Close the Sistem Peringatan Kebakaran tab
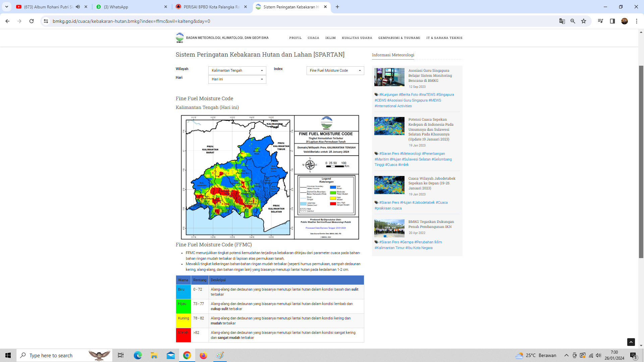 click(x=325, y=7)
